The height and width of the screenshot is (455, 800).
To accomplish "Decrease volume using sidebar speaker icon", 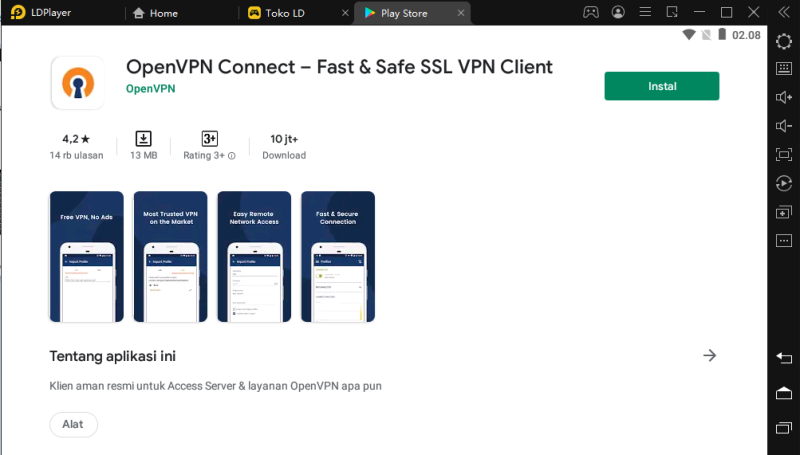I will [784, 126].
